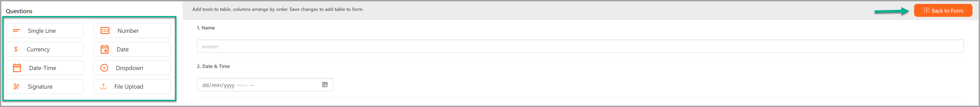
Task: Click the Dropdown circle arrow icon
Action: (x=104, y=68)
